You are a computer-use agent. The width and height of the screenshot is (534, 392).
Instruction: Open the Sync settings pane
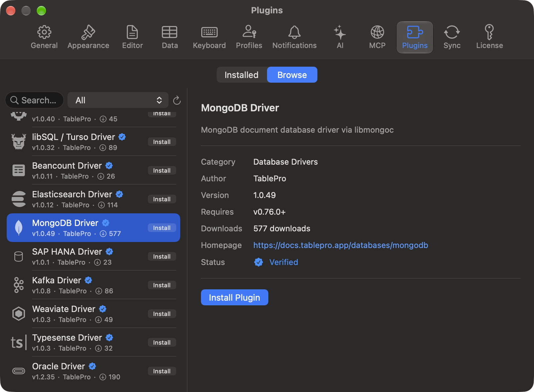(x=452, y=37)
